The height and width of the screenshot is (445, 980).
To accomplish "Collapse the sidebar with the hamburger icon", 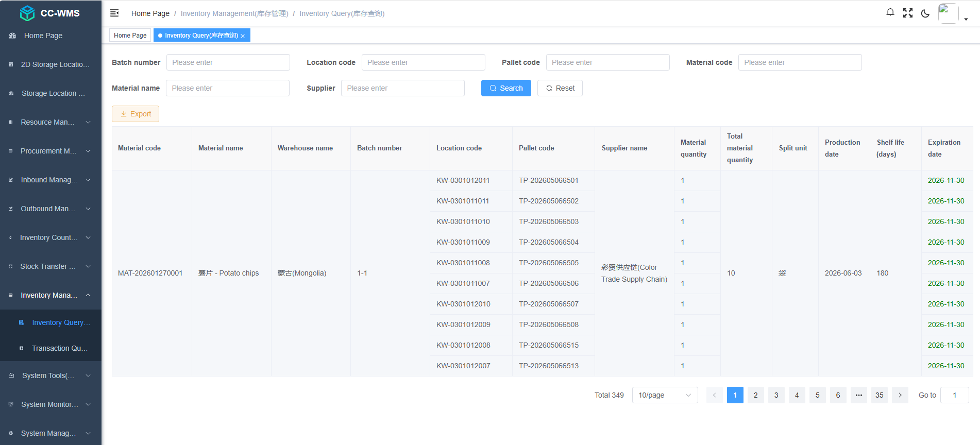I will point(114,13).
